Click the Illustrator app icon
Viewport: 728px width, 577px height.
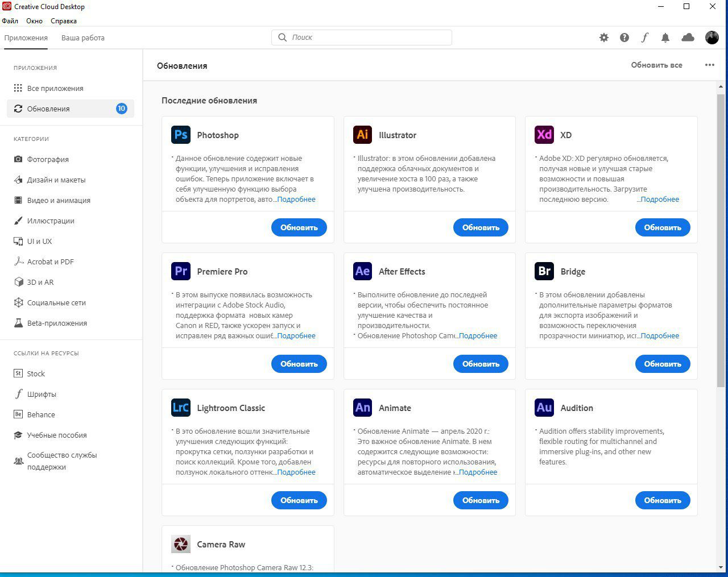click(x=363, y=135)
